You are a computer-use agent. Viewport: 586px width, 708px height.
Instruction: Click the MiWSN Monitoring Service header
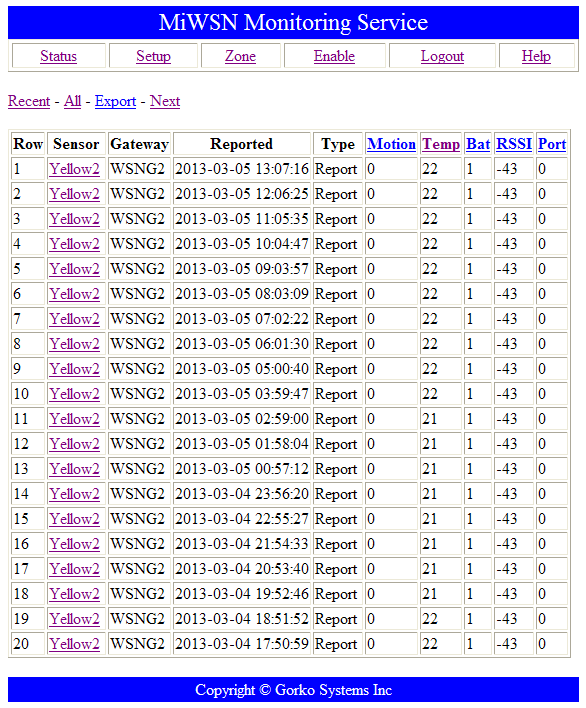click(x=293, y=22)
